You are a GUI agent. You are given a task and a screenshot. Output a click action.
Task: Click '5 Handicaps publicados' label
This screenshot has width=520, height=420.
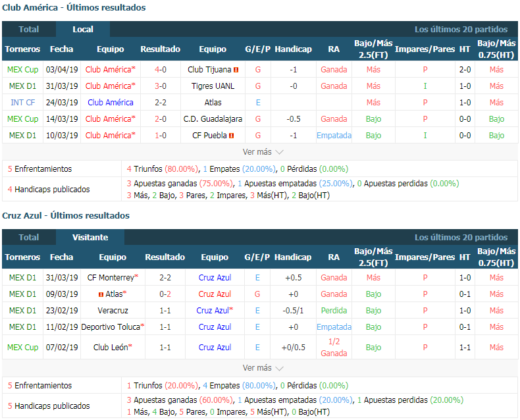(x=49, y=406)
